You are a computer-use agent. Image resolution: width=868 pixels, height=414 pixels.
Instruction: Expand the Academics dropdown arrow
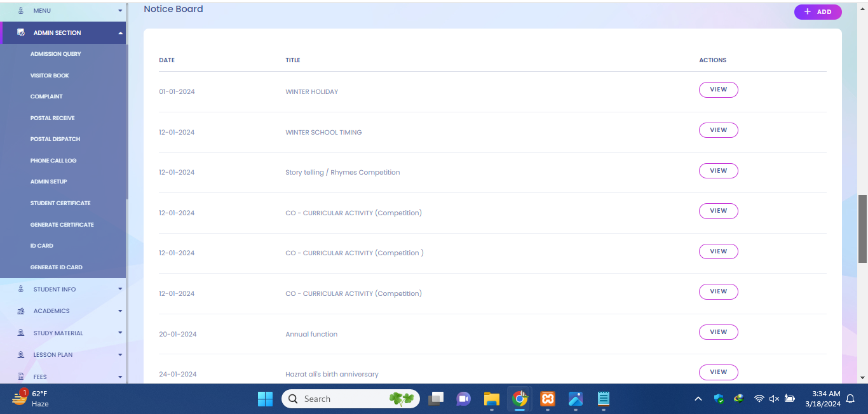(x=120, y=311)
